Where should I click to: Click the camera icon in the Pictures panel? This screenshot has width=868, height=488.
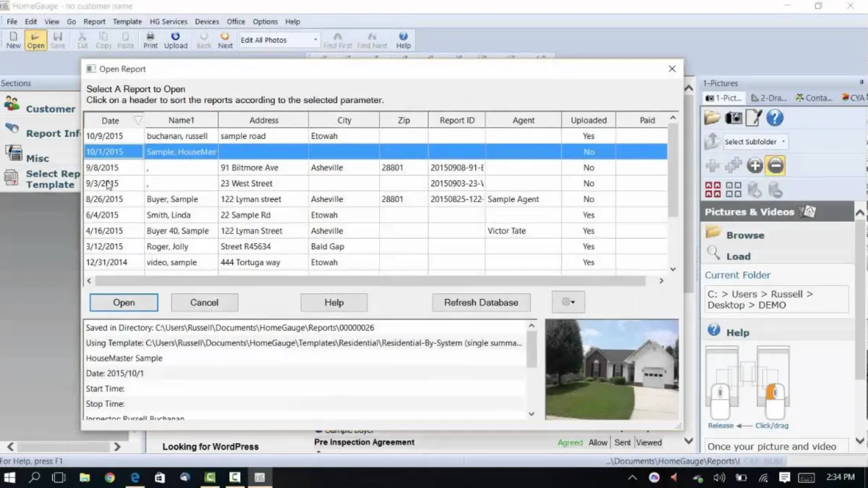coord(733,118)
